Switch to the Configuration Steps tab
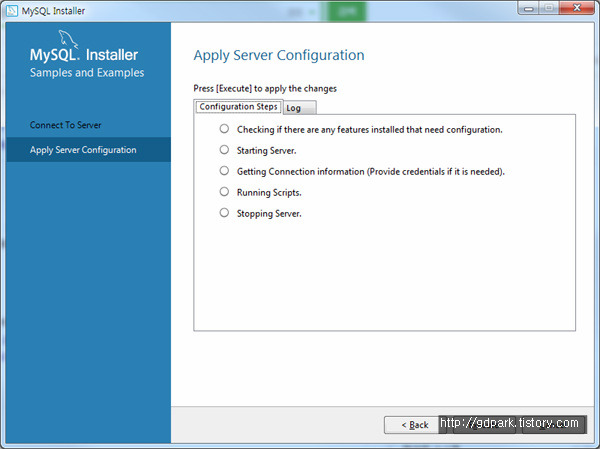This screenshot has height=449, width=600. click(x=238, y=107)
